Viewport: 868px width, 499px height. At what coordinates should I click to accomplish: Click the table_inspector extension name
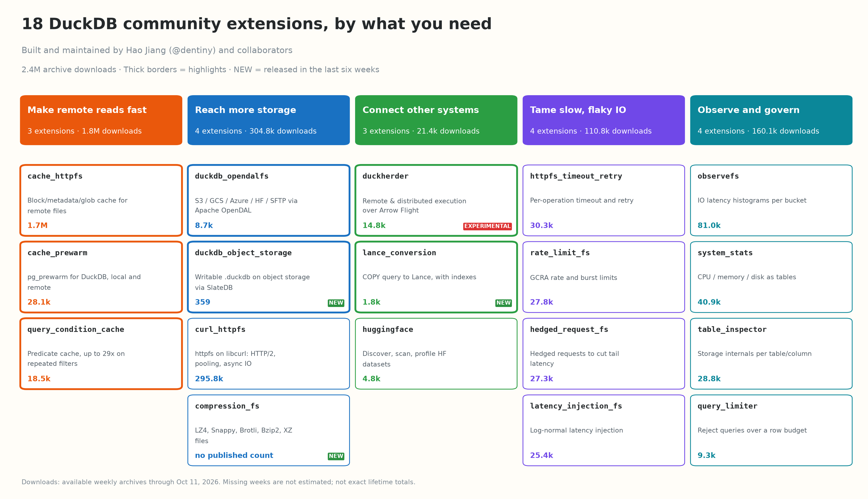point(732,330)
